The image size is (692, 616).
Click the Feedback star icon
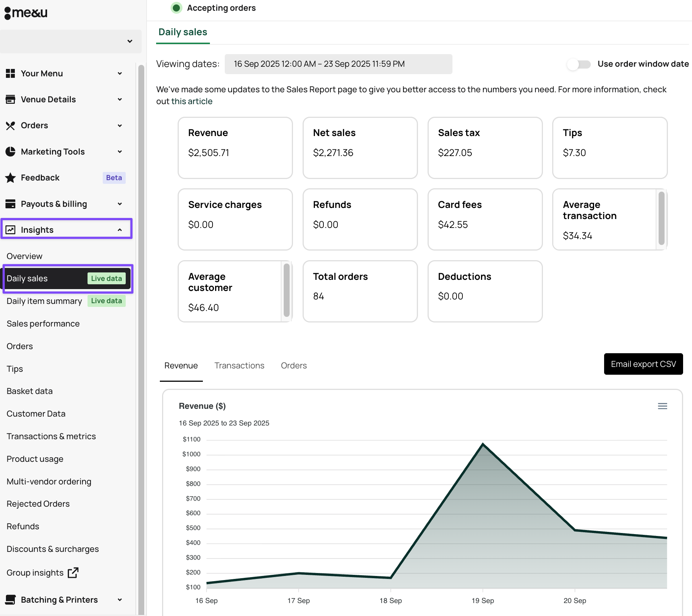pos(10,178)
